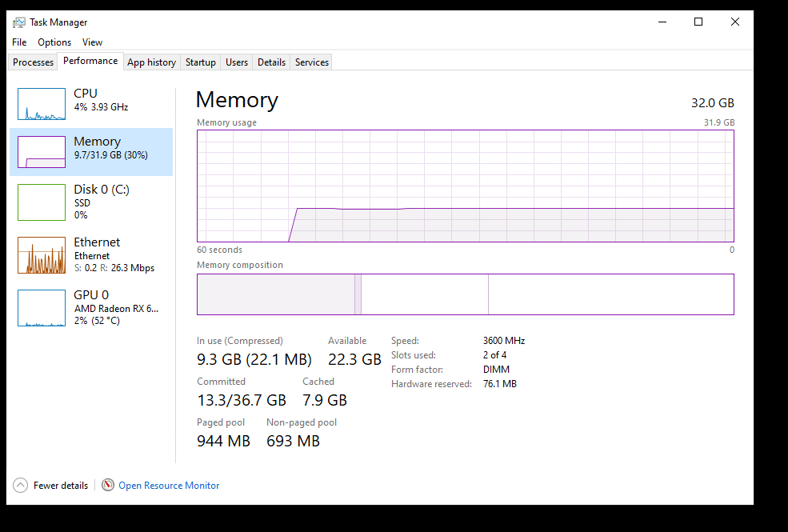Click the CPU 4% 3.93 GHz entry text

click(101, 100)
